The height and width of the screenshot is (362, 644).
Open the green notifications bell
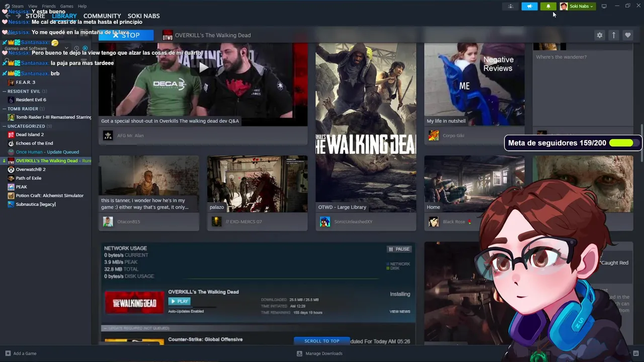point(548,6)
